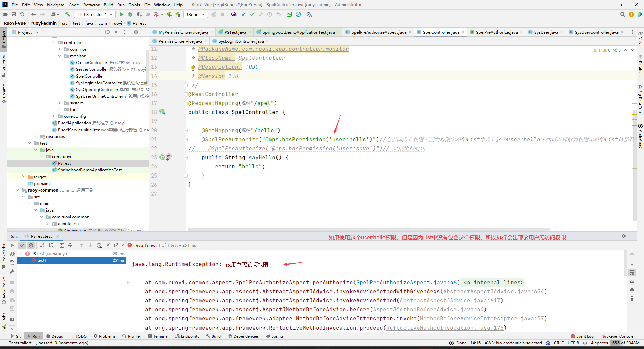Click the translate icon in main toolbar
This screenshot has height=349, width=644.
point(309,14)
